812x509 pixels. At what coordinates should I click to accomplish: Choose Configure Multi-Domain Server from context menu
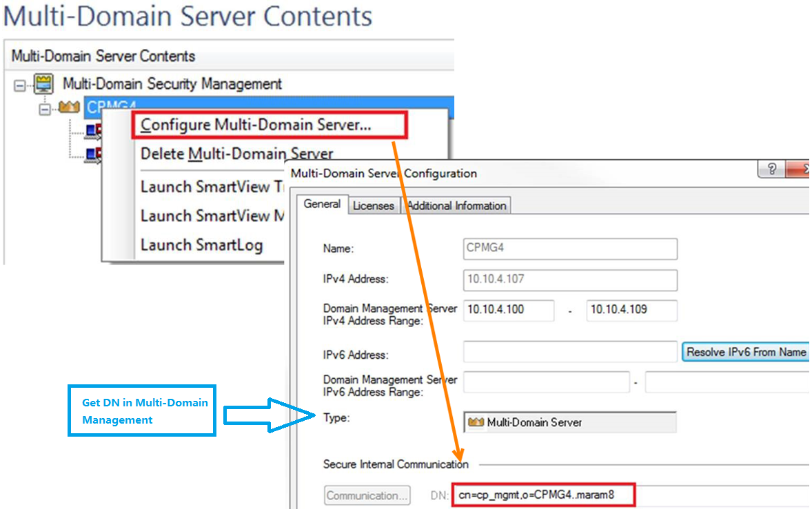coord(270,125)
